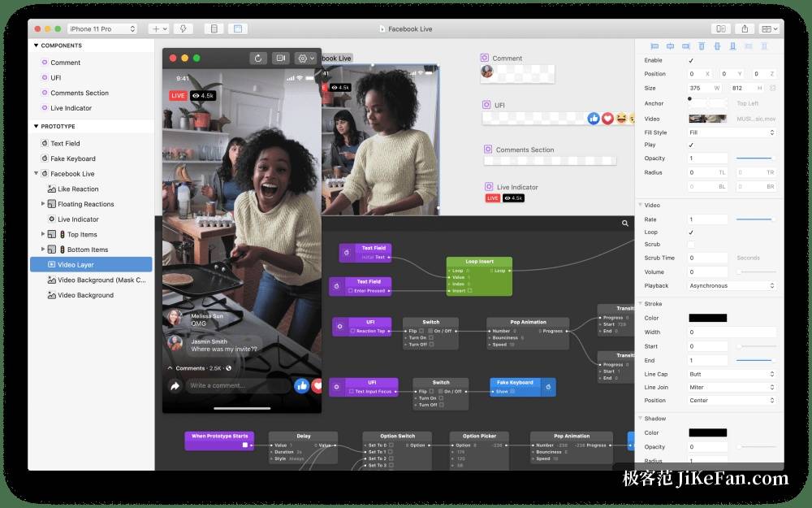
Task: Toggle the When Prototype Starts output
Action: pos(245,445)
